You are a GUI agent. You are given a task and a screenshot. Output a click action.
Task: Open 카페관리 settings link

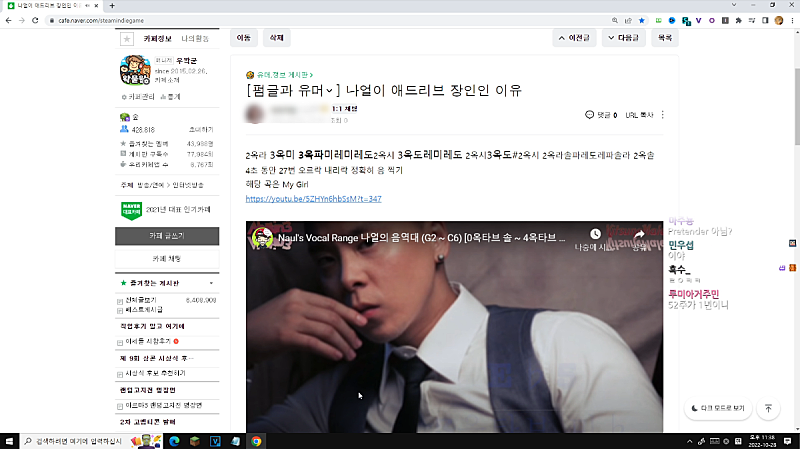[138, 97]
